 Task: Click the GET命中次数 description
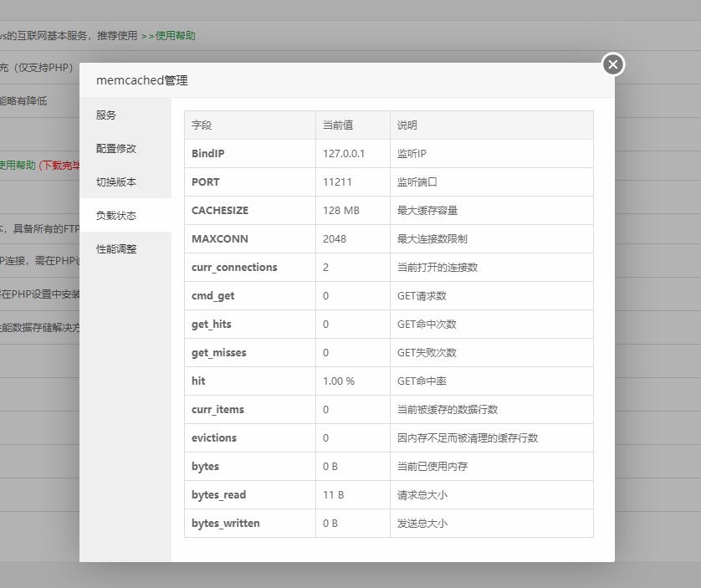(x=427, y=325)
